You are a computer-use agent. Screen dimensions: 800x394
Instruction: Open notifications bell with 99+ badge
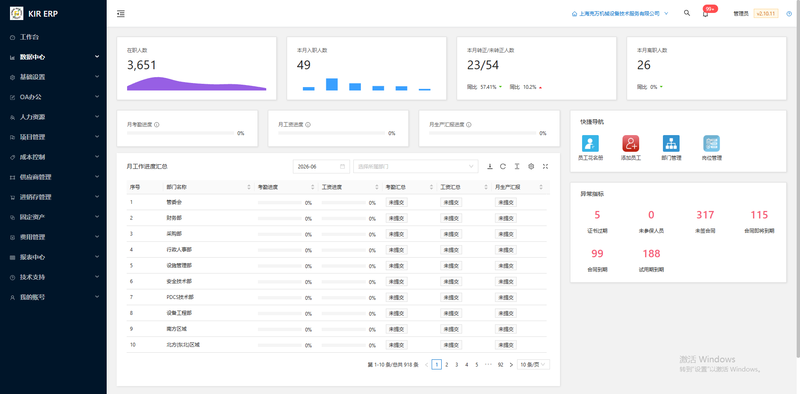(x=706, y=14)
